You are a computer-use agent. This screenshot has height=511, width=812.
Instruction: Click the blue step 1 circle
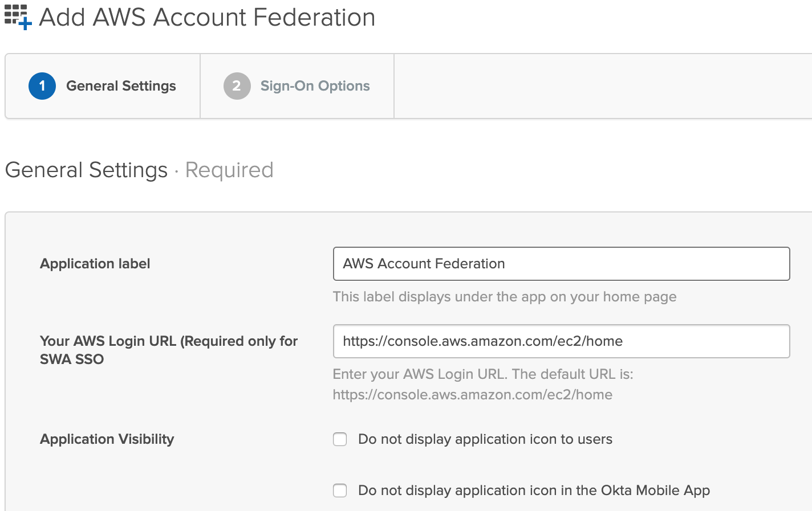point(42,86)
